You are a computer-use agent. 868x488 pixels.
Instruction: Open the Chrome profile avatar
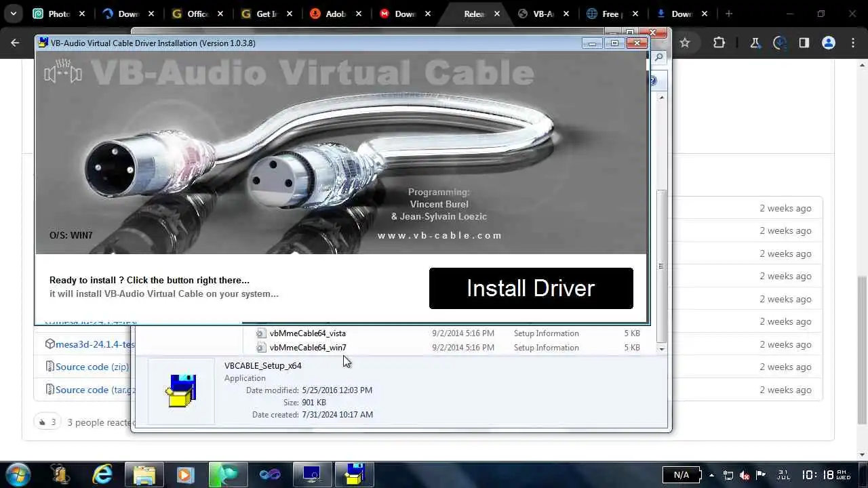coord(829,43)
